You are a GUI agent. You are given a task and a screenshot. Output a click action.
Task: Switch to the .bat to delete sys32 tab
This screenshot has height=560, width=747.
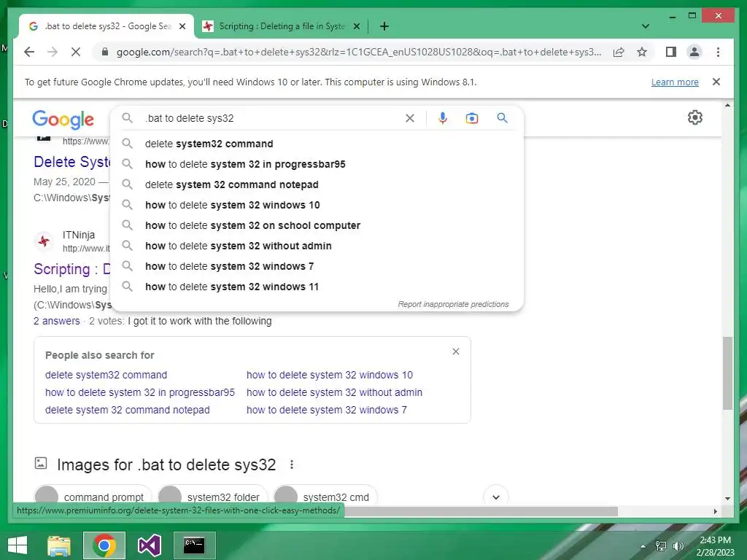tap(107, 26)
